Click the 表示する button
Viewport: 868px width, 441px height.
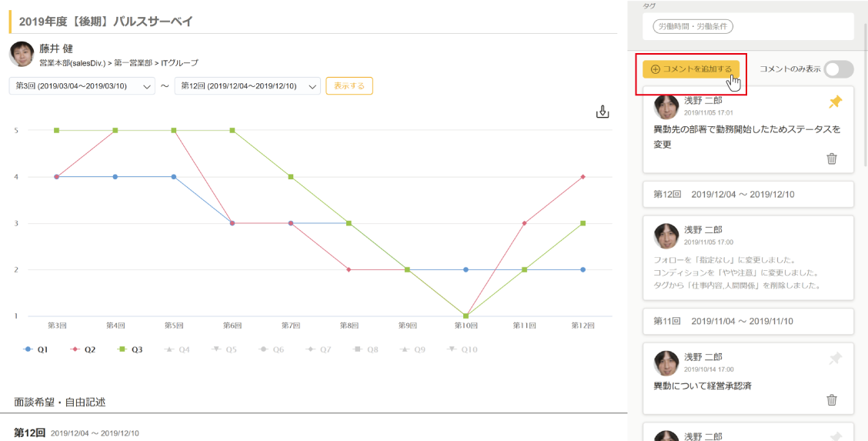[x=349, y=86]
